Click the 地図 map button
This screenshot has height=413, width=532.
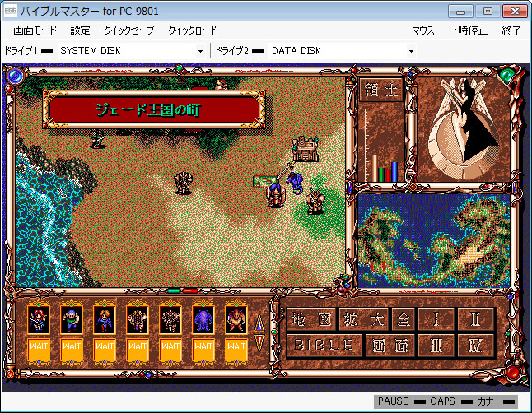(311, 319)
